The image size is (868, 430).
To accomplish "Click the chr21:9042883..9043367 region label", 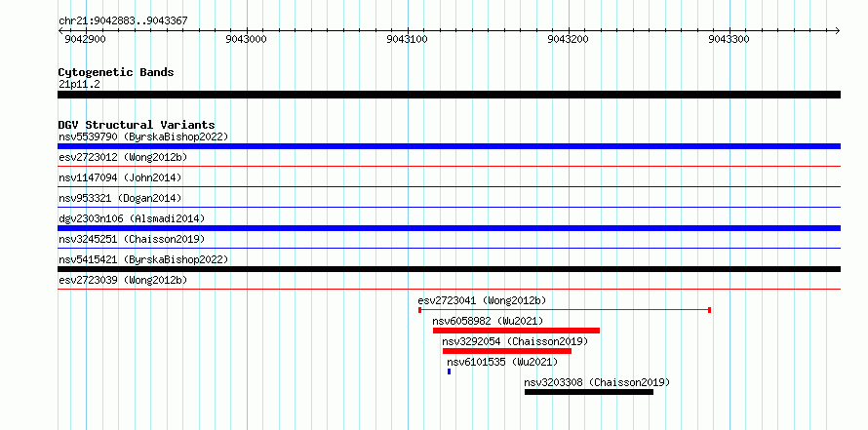I will click(123, 20).
